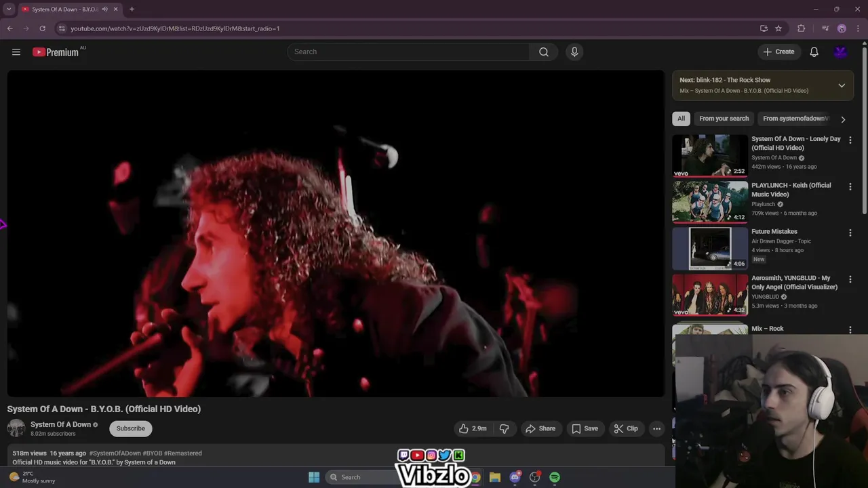
Task: Open OBS Studio from the taskbar
Action: [x=535, y=477]
